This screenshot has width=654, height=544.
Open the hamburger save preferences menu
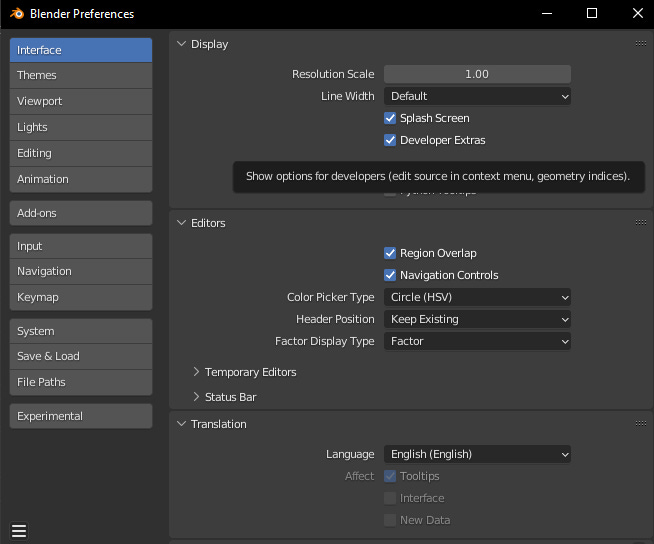[x=19, y=531]
